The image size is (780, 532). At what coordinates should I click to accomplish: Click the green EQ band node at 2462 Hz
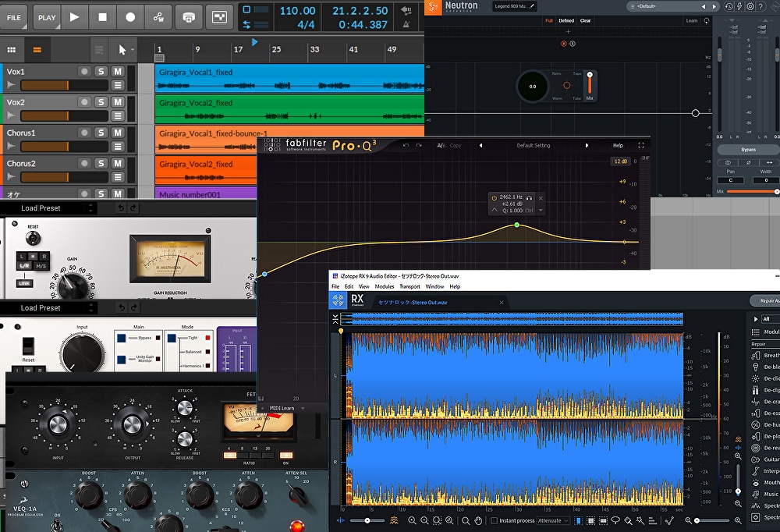pos(517,225)
